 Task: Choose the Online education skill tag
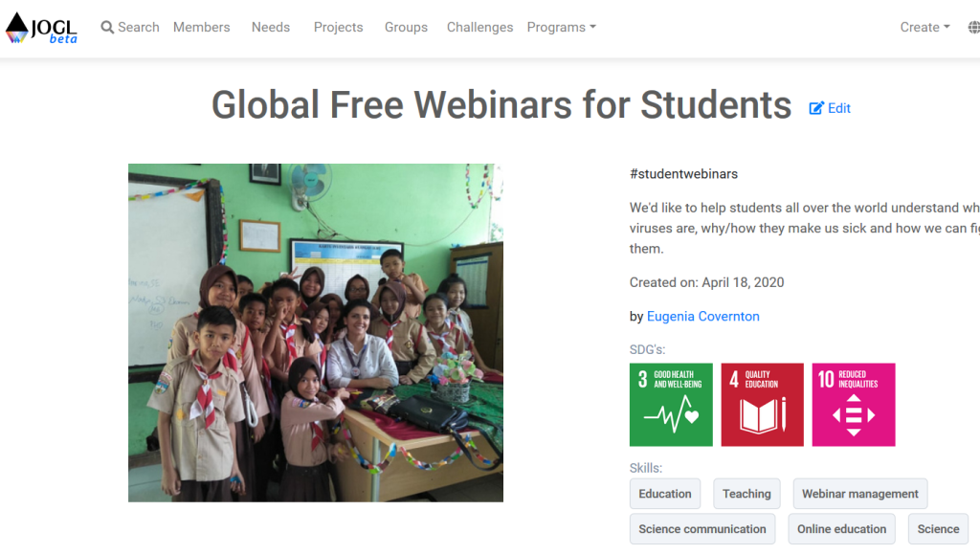click(841, 529)
